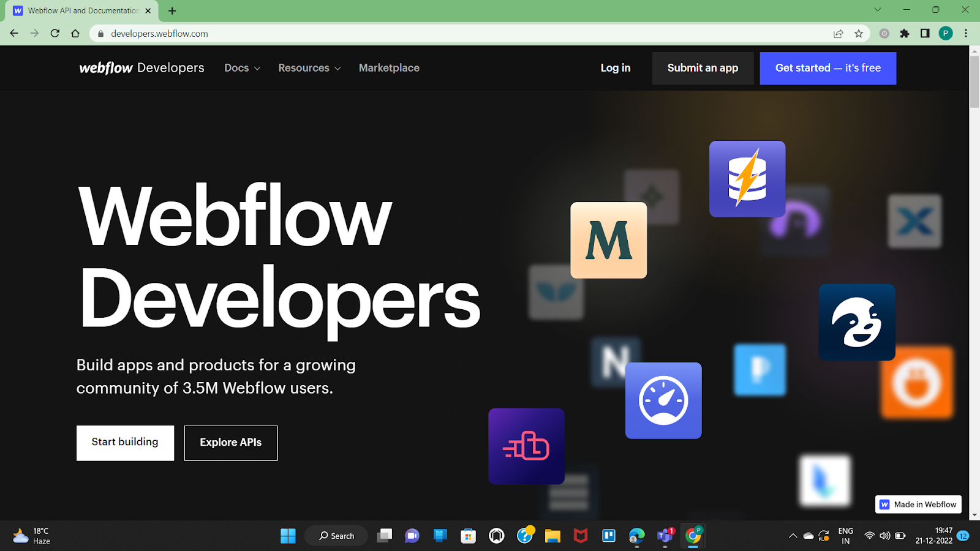Image resolution: width=980 pixels, height=551 pixels.
Task: Click the taskbar Search box
Action: point(336,536)
